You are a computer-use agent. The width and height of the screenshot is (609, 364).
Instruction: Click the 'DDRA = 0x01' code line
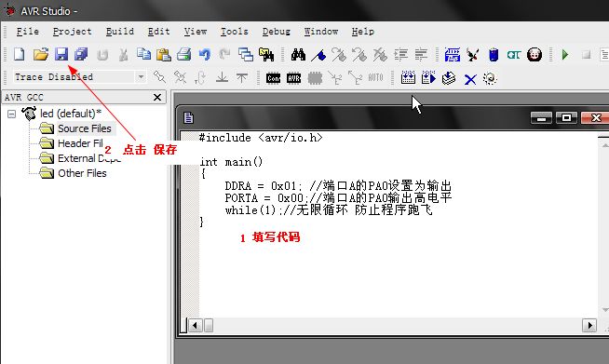(x=338, y=185)
